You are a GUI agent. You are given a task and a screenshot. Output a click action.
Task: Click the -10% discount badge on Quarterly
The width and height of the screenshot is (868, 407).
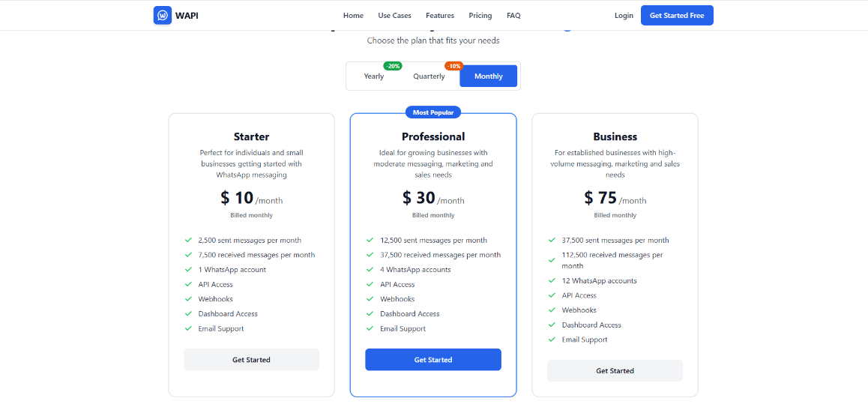(x=454, y=66)
